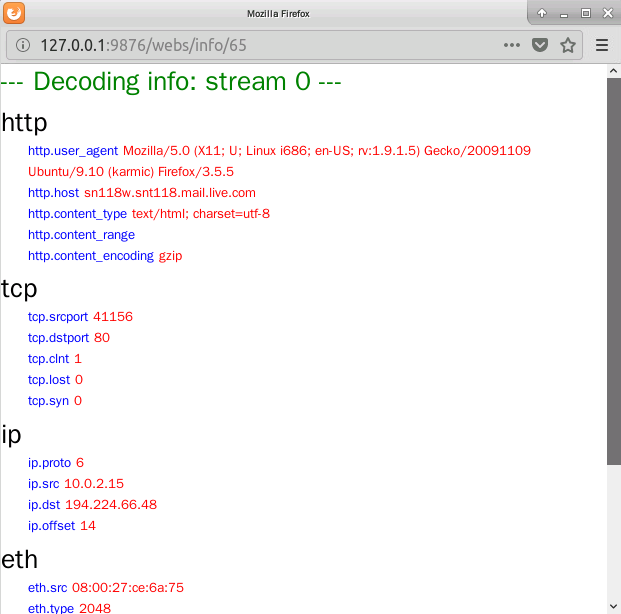The image size is (621, 614).
Task: Bookmark this page with the star icon
Action: pos(568,45)
